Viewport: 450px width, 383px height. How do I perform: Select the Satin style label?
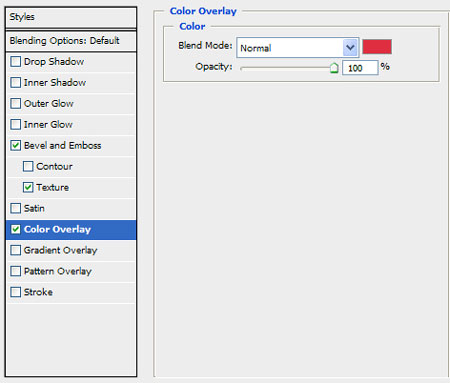point(34,208)
